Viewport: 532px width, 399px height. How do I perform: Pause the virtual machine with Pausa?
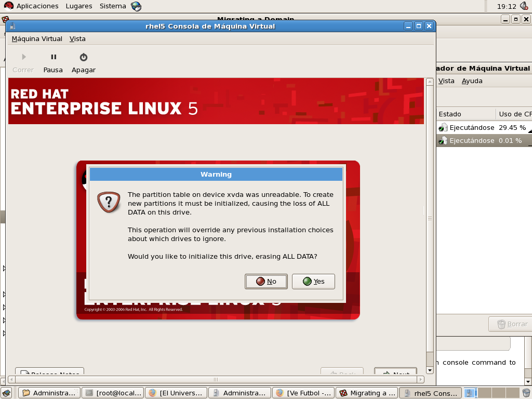[x=53, y=63]
